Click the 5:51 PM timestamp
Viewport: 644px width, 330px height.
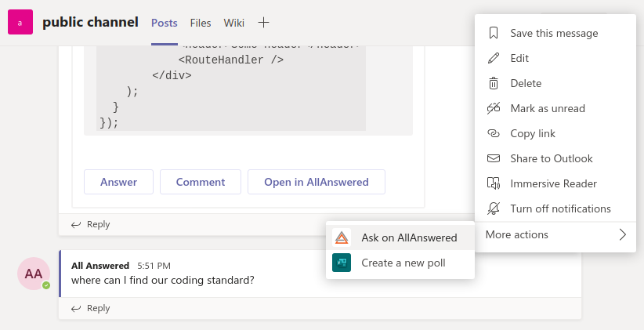[154, 266]
